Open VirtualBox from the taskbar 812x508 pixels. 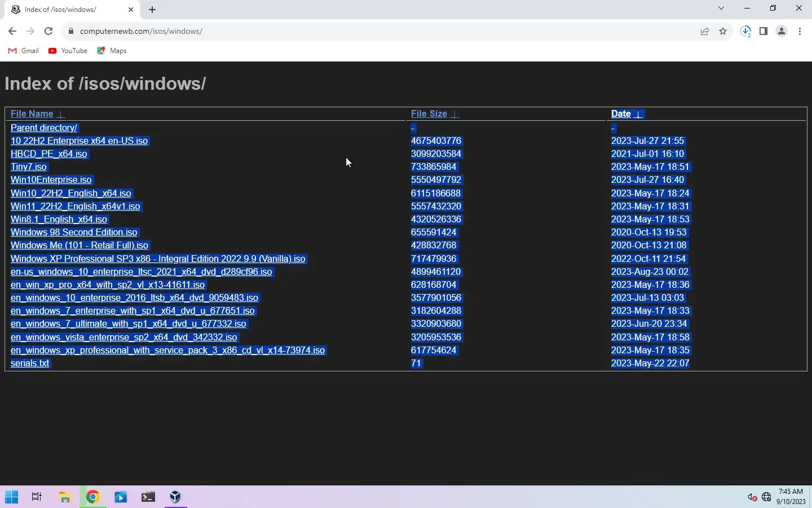tap(175, 497)
